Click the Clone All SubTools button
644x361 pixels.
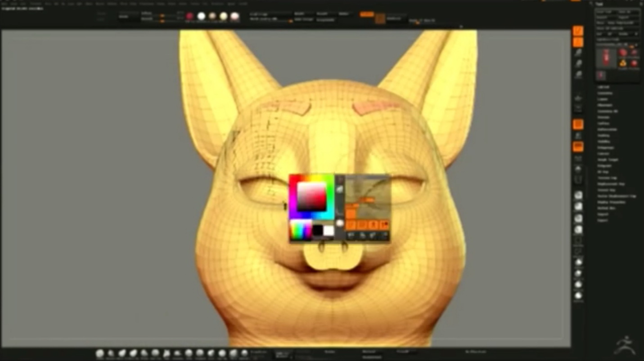617,28
